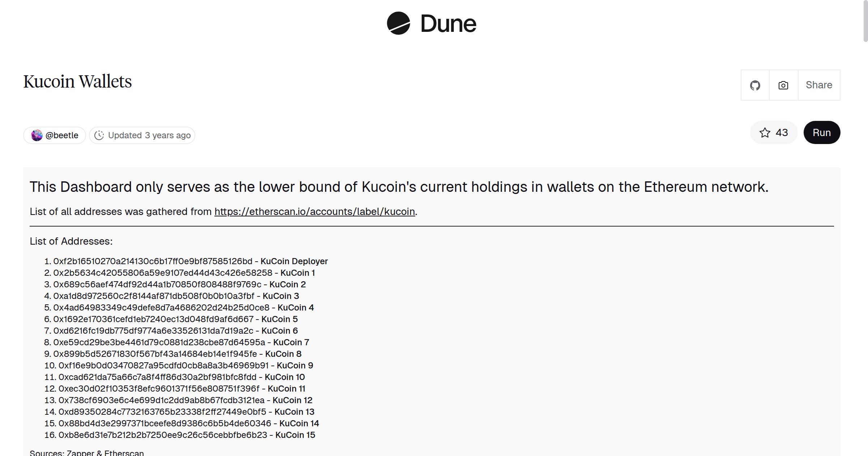This screenshot has height=456, width=868.
Task: Select @beetle's profile avatar picture
Action: tap(37, 135)
